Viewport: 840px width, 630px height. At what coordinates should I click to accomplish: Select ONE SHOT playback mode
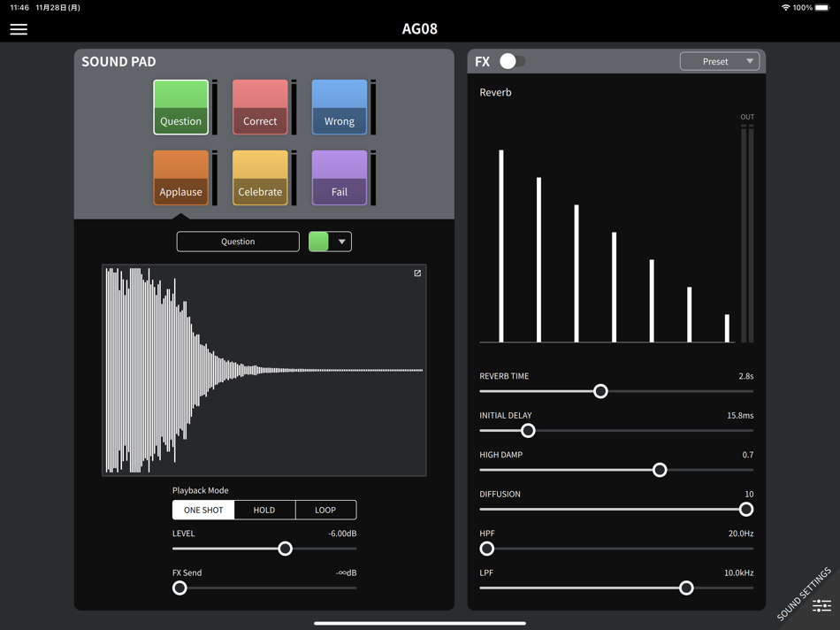tap(203, 510)
